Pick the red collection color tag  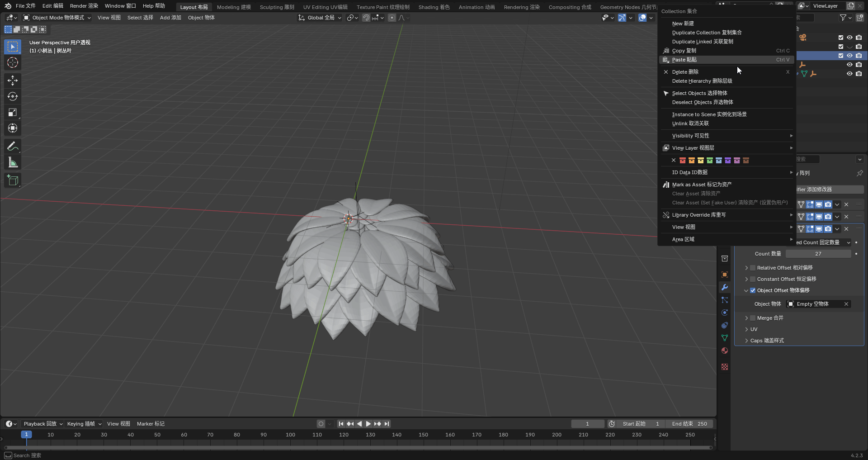(x=683, y=161)
